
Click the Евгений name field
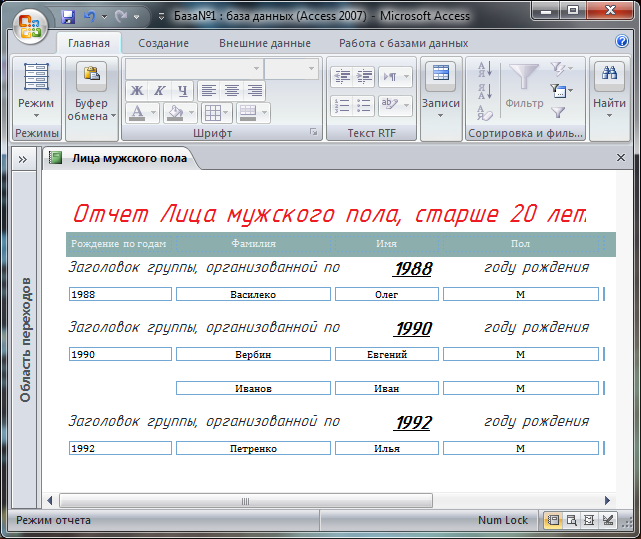pos(387,354)
